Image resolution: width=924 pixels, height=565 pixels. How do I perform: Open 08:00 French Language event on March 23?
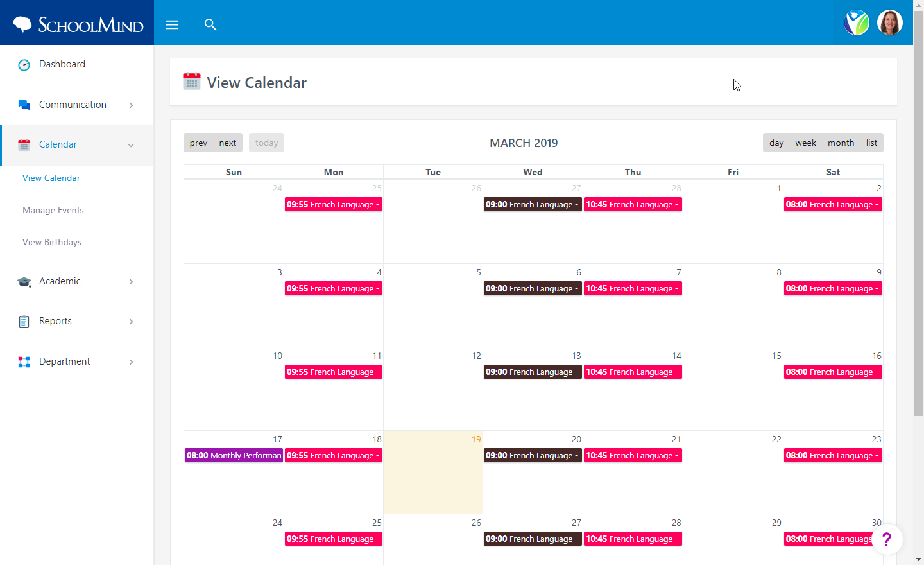click(x=833, y=455)
